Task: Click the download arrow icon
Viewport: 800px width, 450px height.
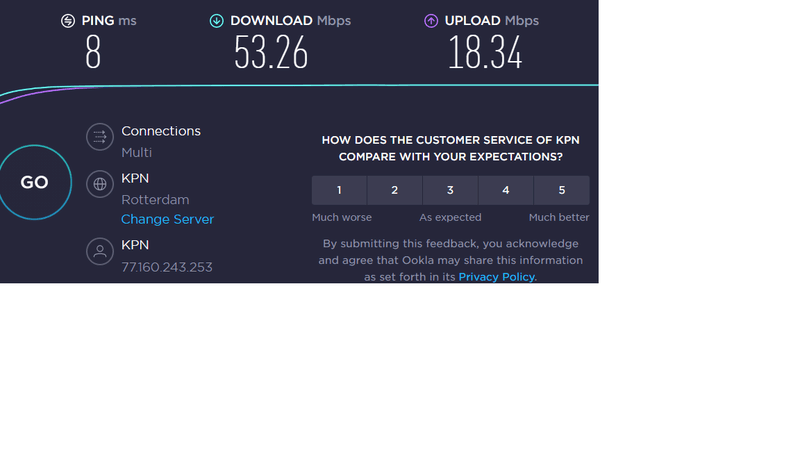Action: point(216,21)
